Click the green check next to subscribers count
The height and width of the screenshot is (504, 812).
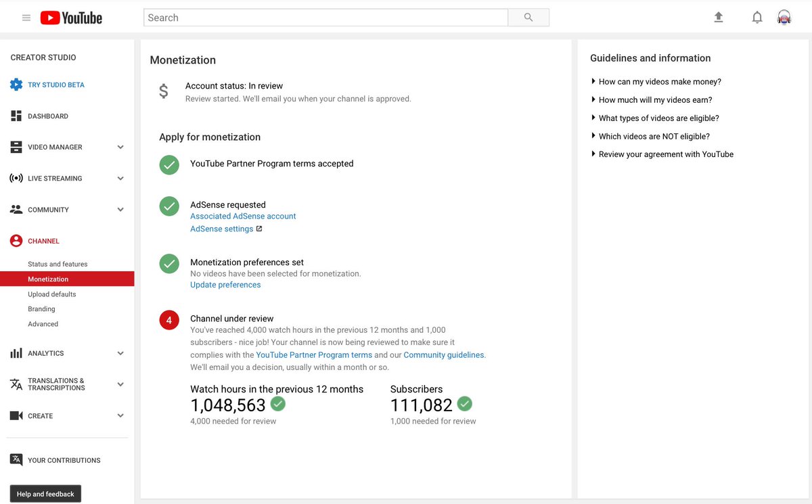[x=464, y=404]
